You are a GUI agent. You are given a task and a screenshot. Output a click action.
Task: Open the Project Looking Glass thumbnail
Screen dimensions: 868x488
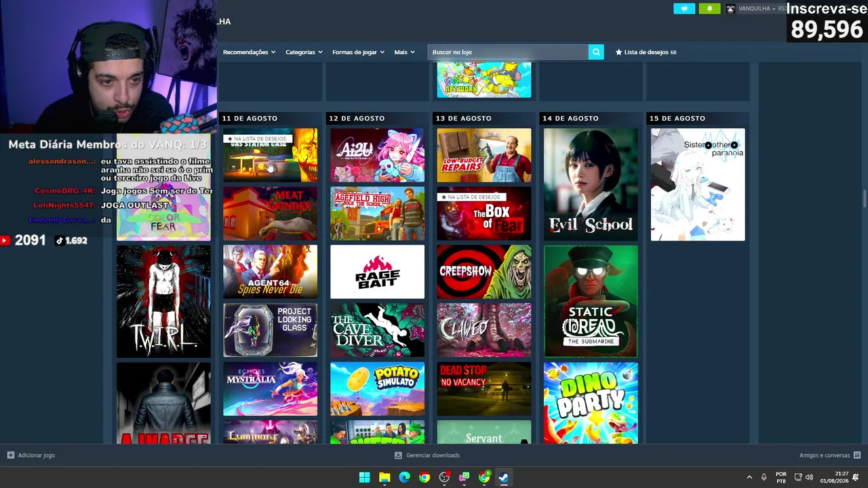coord(270,330)
